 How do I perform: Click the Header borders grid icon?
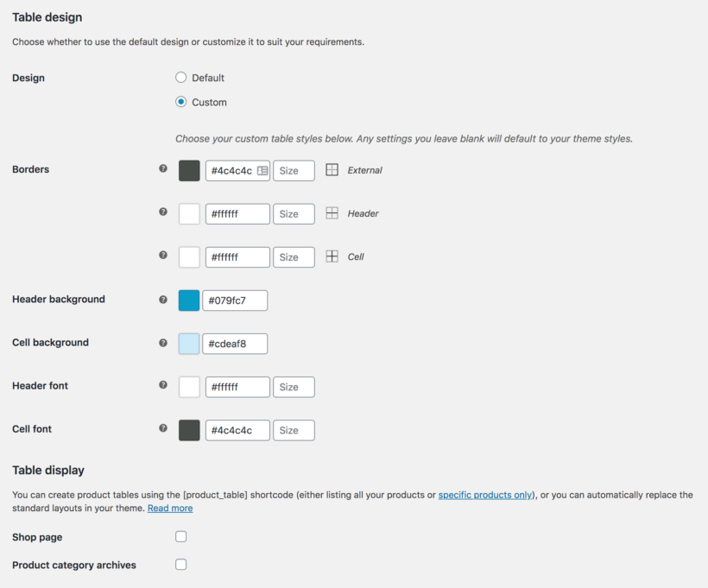[332, 213]
